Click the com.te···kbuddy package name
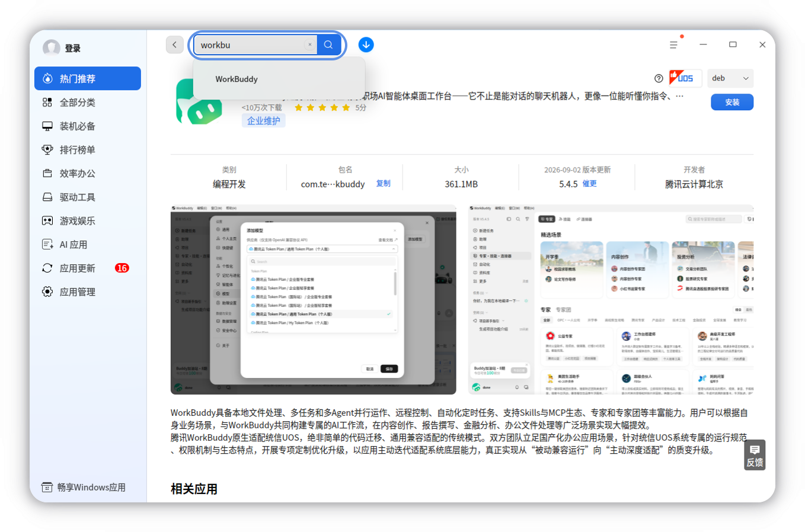This screenshot has width=805, height=532. point(333,184)
